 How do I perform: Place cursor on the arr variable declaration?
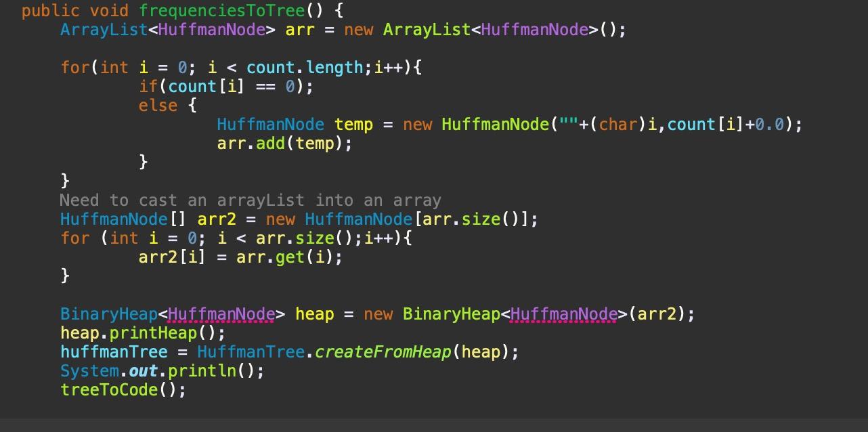pos(300,29)
